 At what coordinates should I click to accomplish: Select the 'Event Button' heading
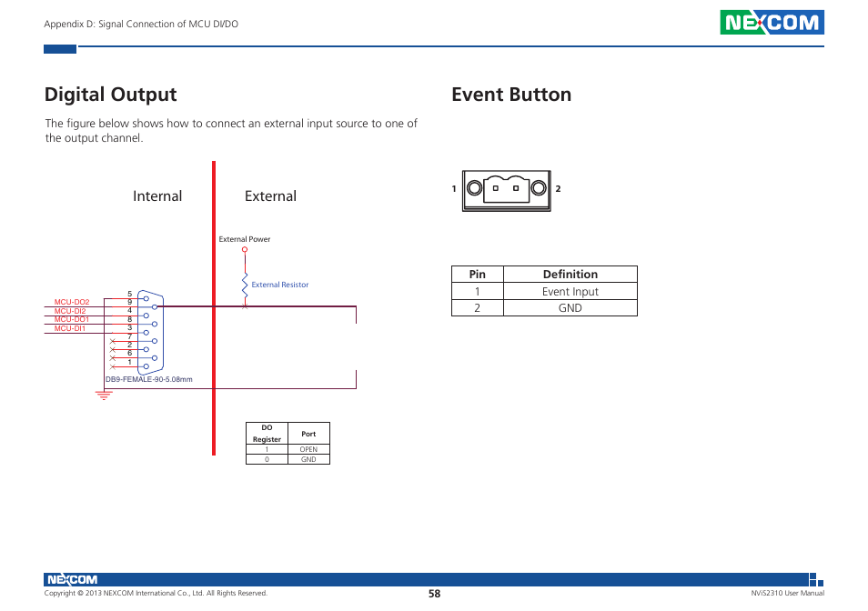pyautogui.click(x=511, y=95)
